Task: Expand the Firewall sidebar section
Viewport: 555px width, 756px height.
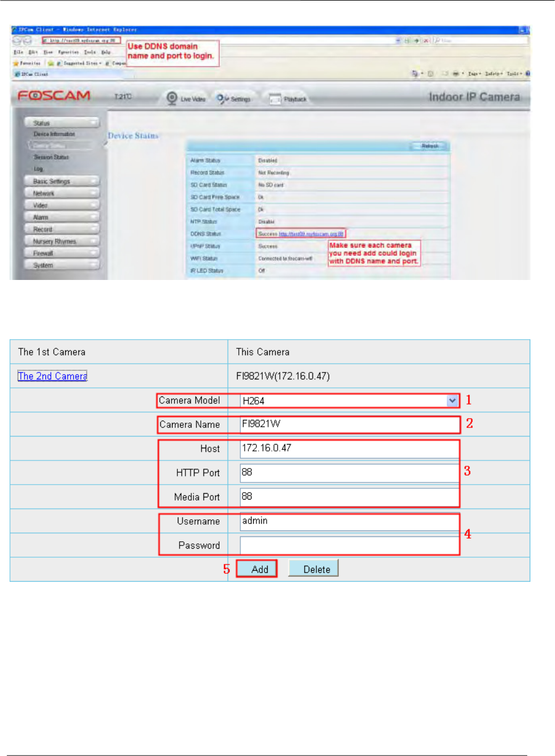Action: pos(62,253)
